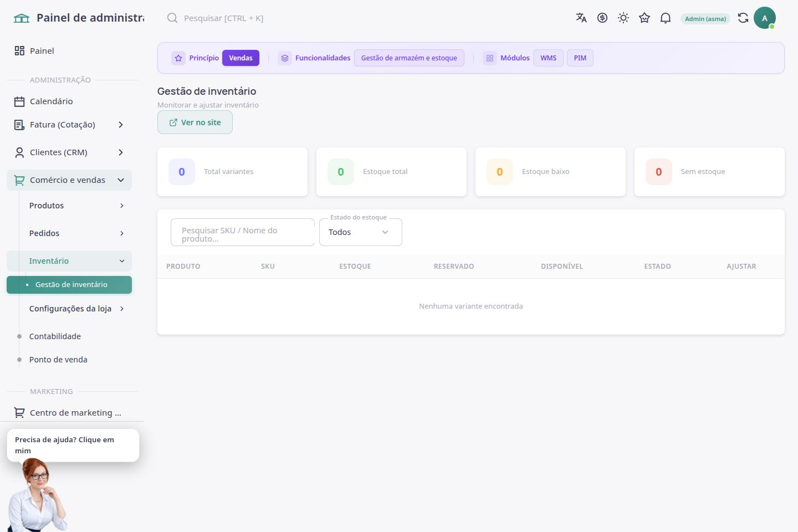Open user avatar A menu
Image resolution: width=798 pixels, height=532 pixels.
click(765, 18)
